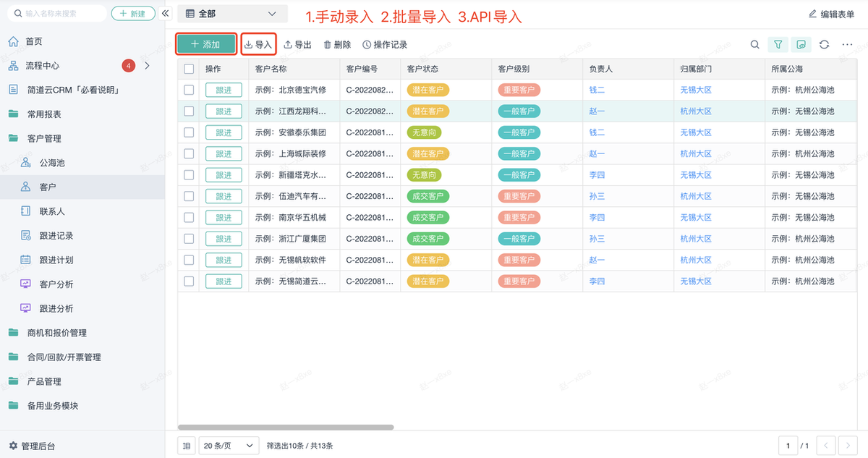The height and width of the screenshot is (458, 868).
Task: Expand 流程中心 with its arrow
Action: pyautogui.click(x=148, y=66)
